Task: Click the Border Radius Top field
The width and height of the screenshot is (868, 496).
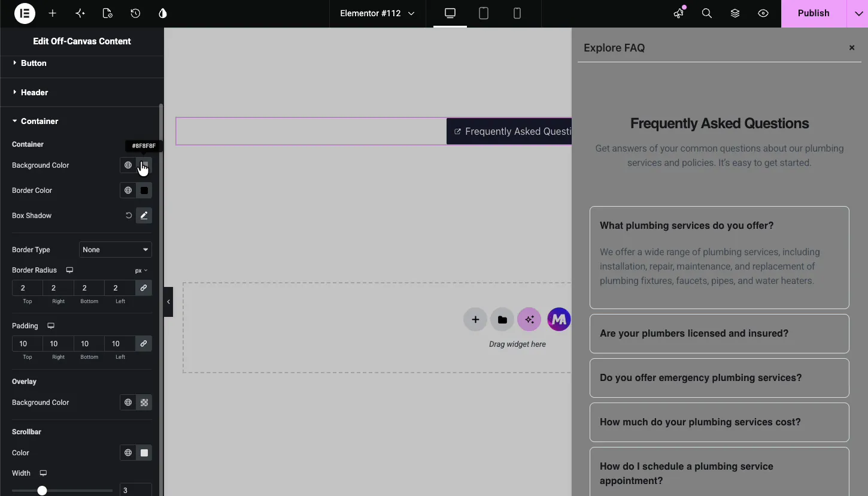Action: pyautogui.click(x=28, y=288)
